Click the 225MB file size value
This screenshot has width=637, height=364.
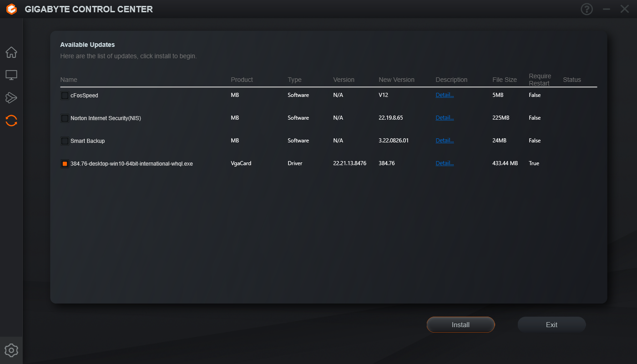(x=500, y=118)
